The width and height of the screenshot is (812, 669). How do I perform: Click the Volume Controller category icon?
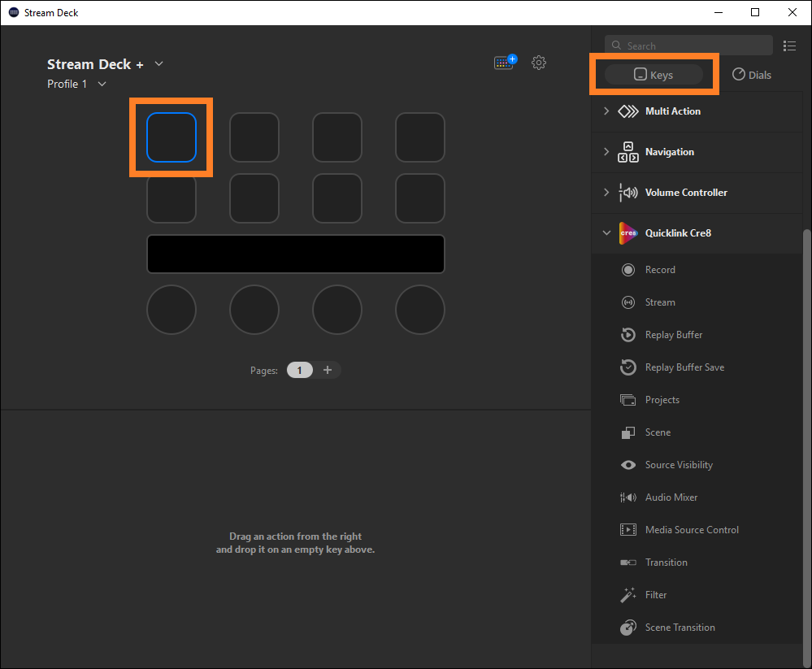pos(628,193)
